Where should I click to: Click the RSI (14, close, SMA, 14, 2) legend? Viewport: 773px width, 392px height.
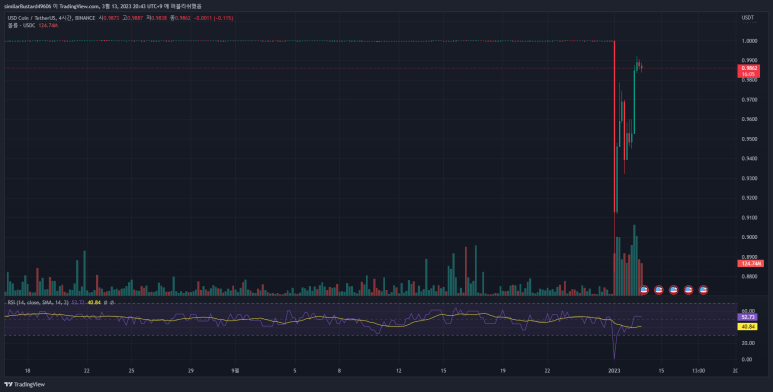click(37, 302)
